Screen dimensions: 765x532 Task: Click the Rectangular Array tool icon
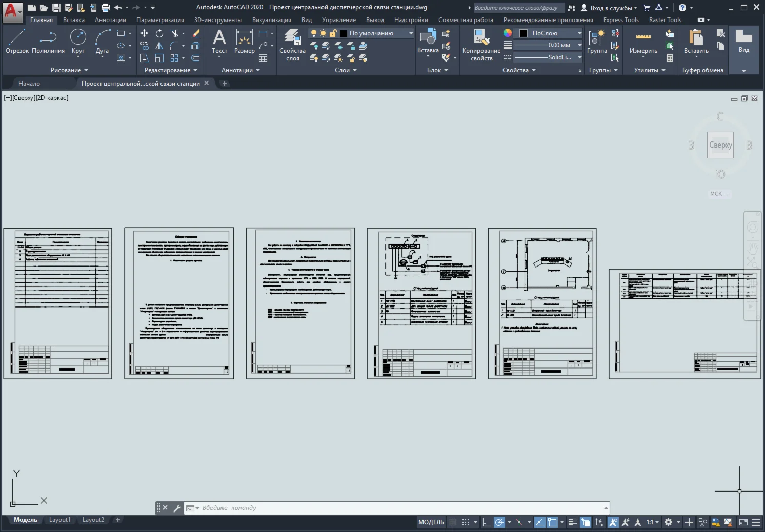175,58
